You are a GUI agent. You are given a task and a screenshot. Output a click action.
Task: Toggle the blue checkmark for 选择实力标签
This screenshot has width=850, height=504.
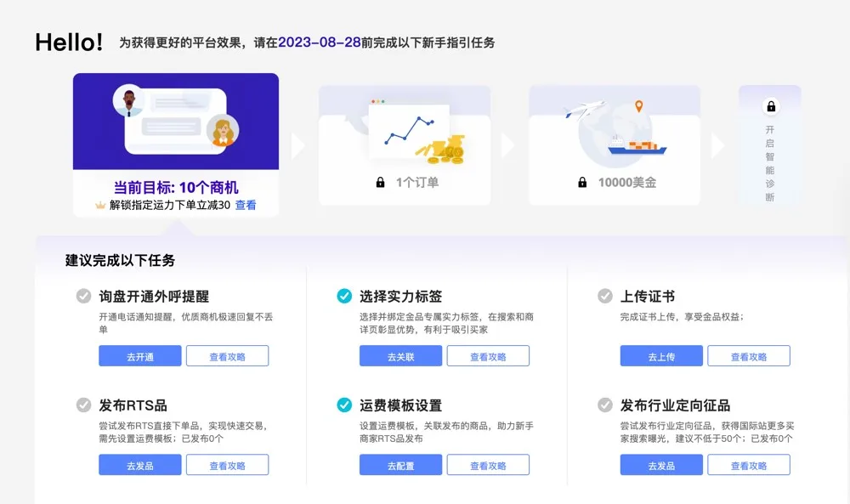[x=344, y=296]
